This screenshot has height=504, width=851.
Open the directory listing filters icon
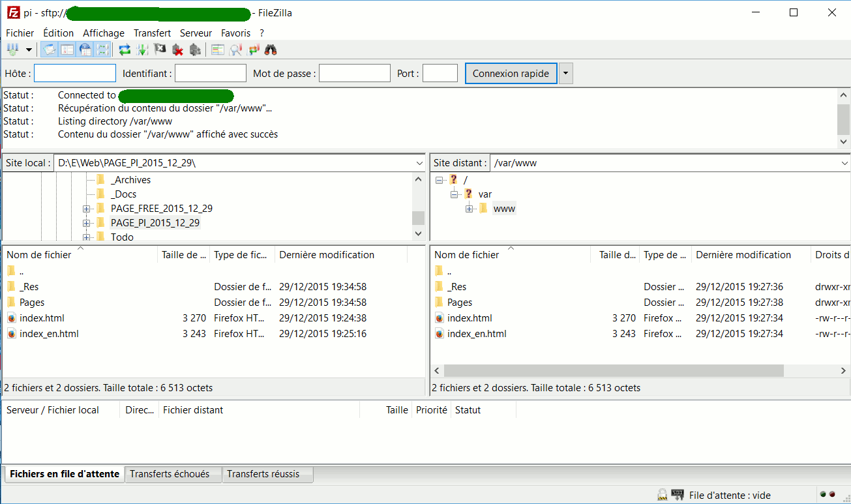218,50
